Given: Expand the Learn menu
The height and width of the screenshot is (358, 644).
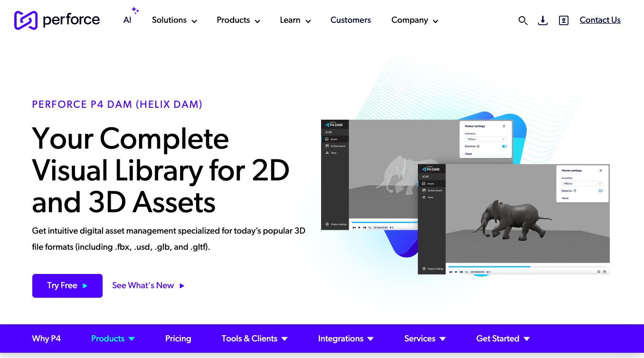Looking at the screenshot, I should (x=295, y=20).
